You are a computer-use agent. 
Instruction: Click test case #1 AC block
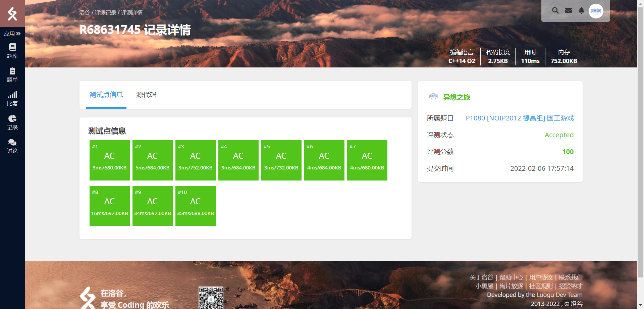coord(110,160)
